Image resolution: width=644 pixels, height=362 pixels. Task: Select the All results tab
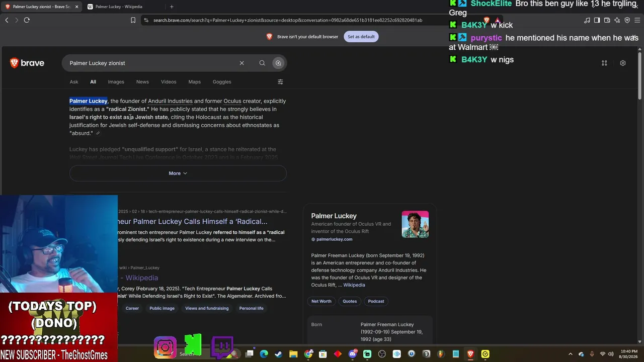[93, 82]
